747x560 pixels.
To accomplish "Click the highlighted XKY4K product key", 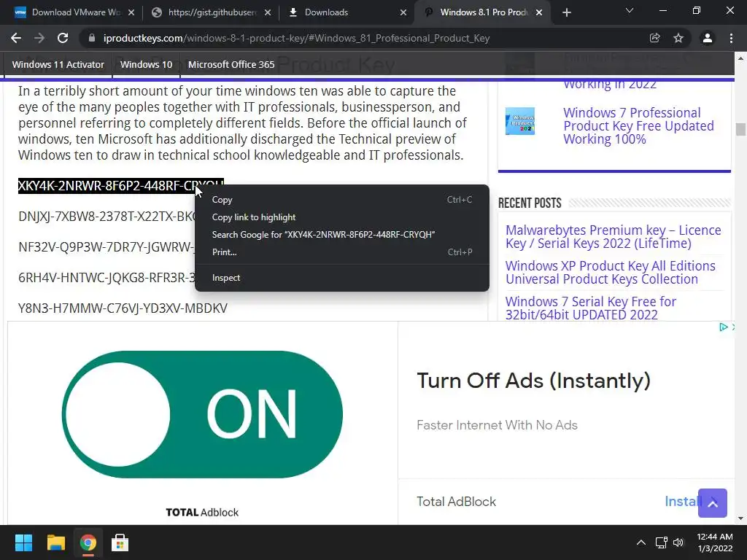I will [120, 186].
